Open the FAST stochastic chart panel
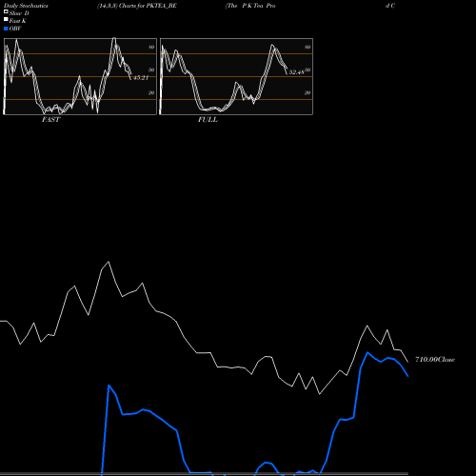 80,76
